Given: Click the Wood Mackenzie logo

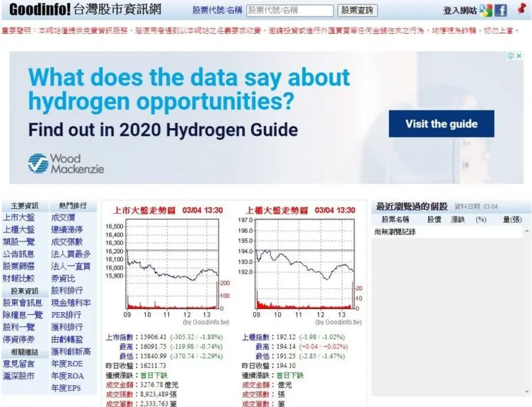Looking at the screenshot, I should click(x=66, y=163).
